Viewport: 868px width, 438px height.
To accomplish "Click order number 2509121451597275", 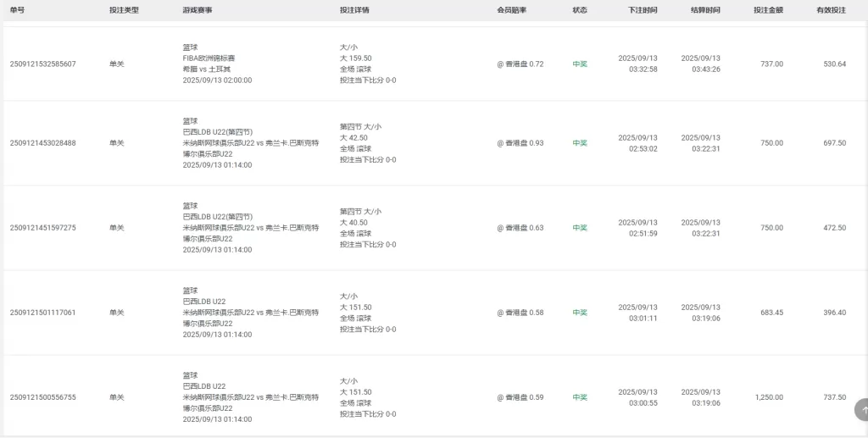I will point(42,228).
